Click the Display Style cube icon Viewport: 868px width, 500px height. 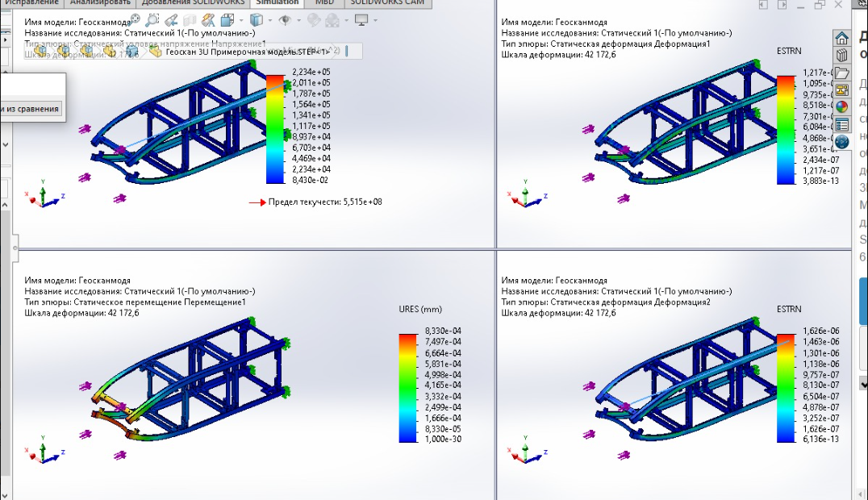256,20
